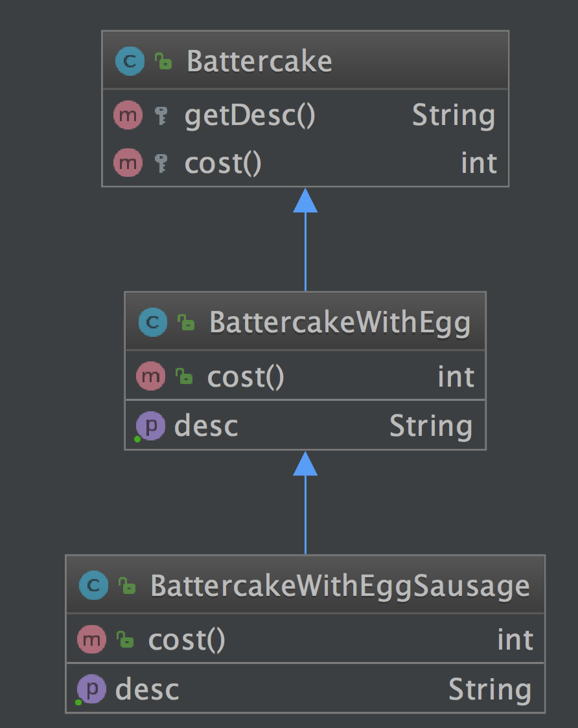Click the protected key icon beside getDesc()
This screenshot has height=728, width=578.
pyautogui.click(x=161, y=117)
